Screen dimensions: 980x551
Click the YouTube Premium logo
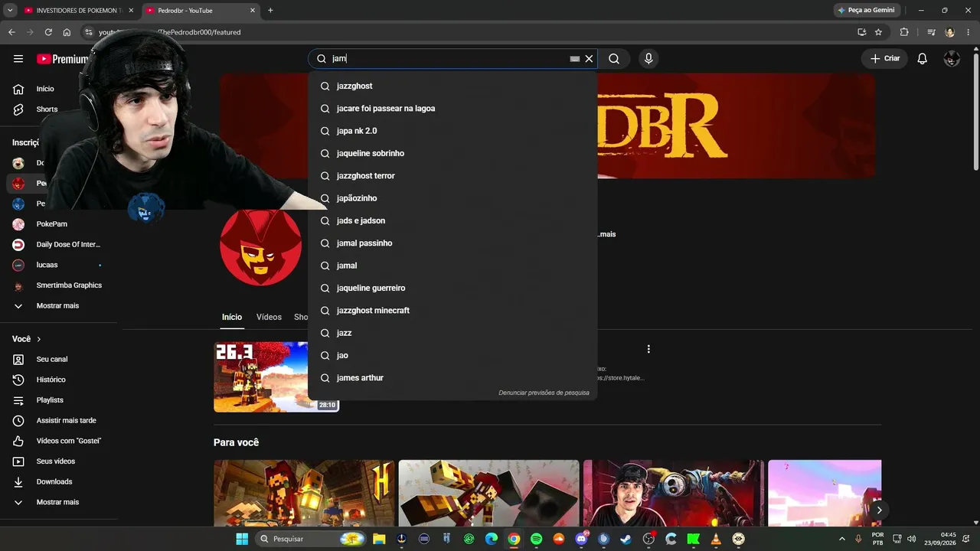point(61,59)
